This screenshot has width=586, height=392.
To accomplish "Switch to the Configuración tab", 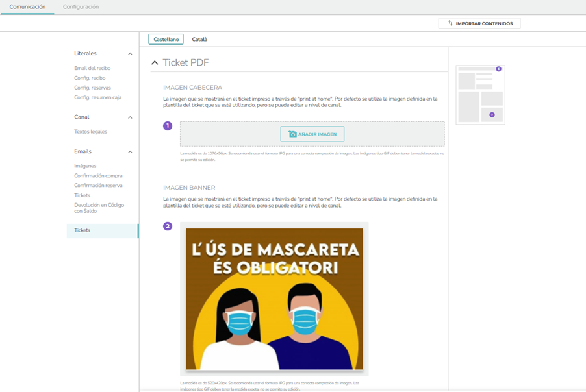I will click(x=81, y=6).
